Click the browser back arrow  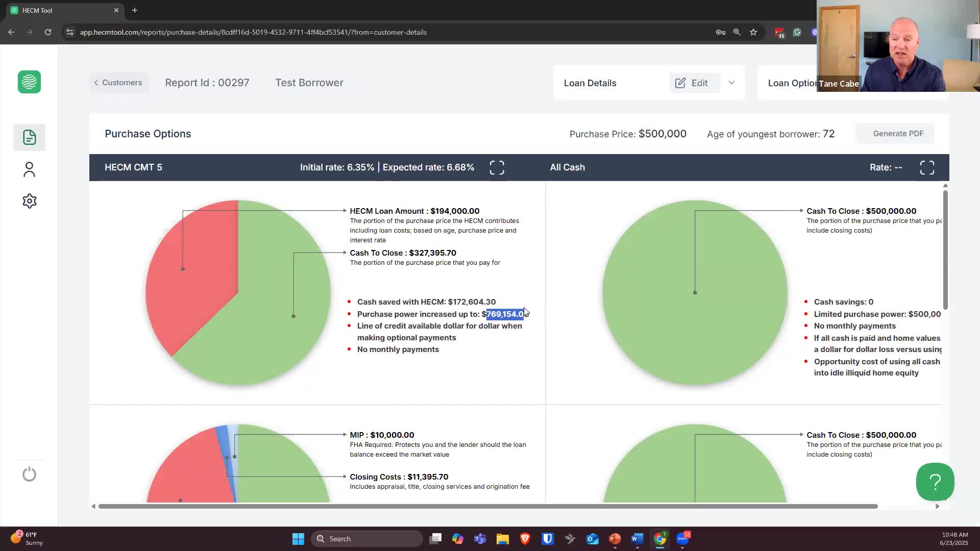click(11, 32)
